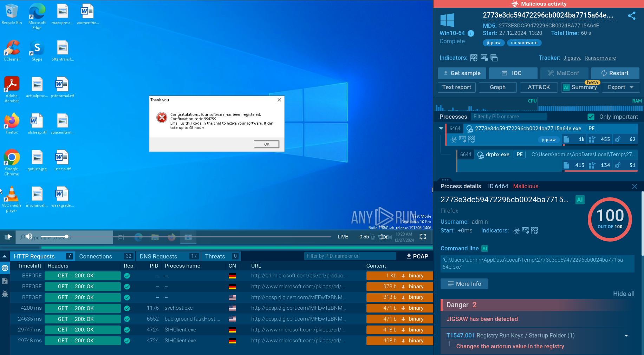
Task: Open the files sidebar icon
Action: pos(5,281)
